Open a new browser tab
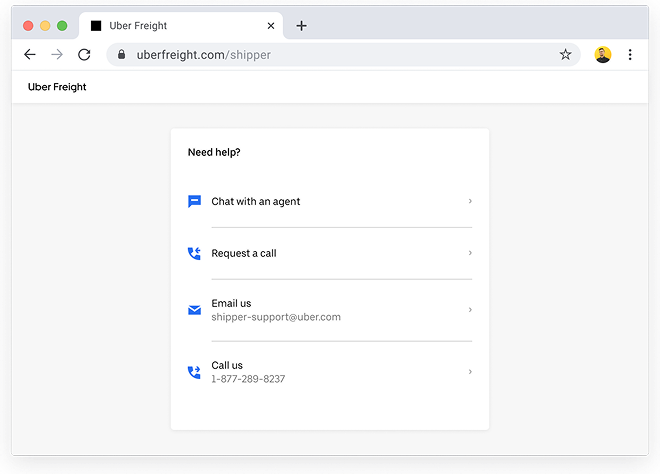 tap(301, 25)
